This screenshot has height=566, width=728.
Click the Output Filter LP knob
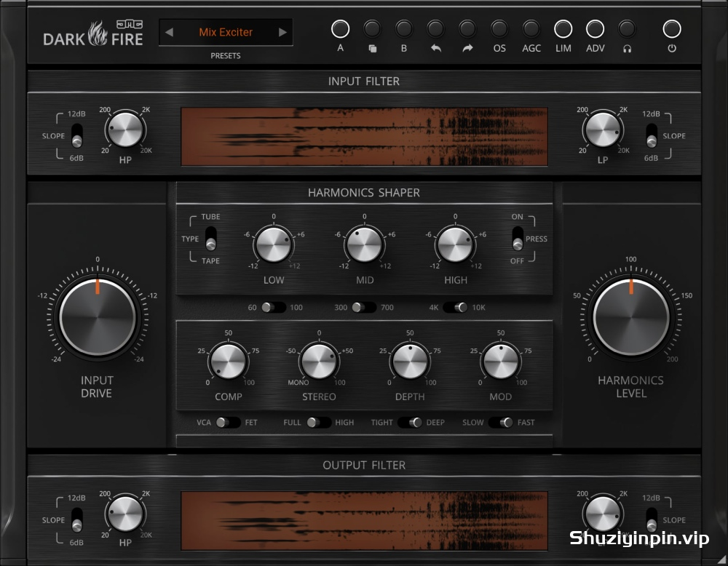tap(603, 514)
